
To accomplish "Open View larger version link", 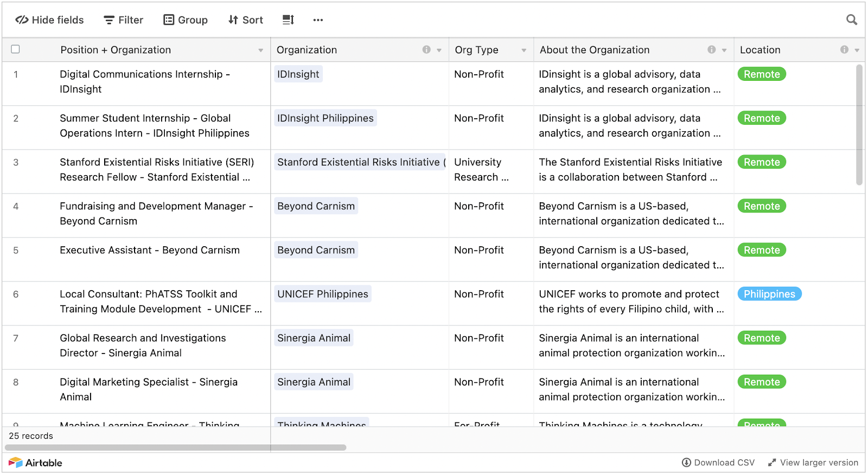I will click(x=813, y=463).
